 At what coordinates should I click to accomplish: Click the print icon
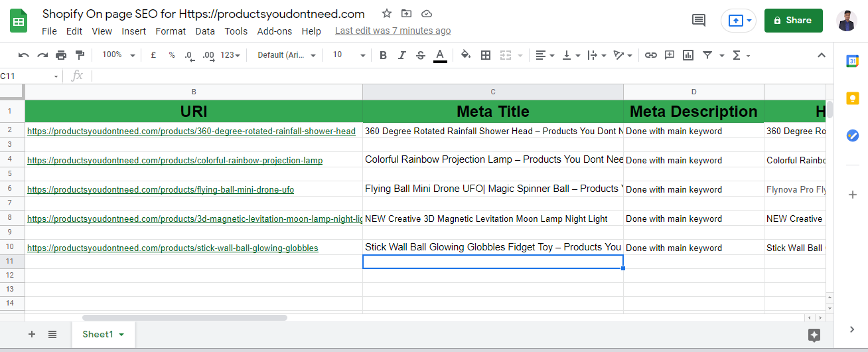pyautogui.click(x=61, y=55)
